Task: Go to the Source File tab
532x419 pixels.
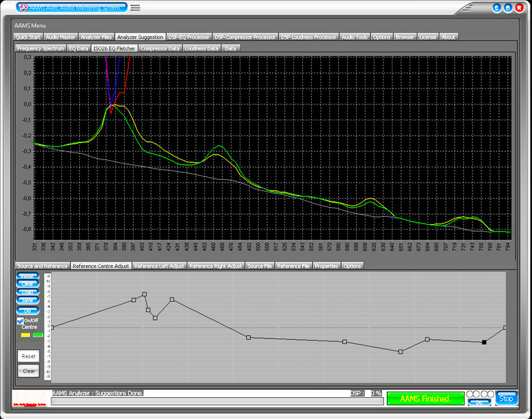Action: [x=260, y=266]
